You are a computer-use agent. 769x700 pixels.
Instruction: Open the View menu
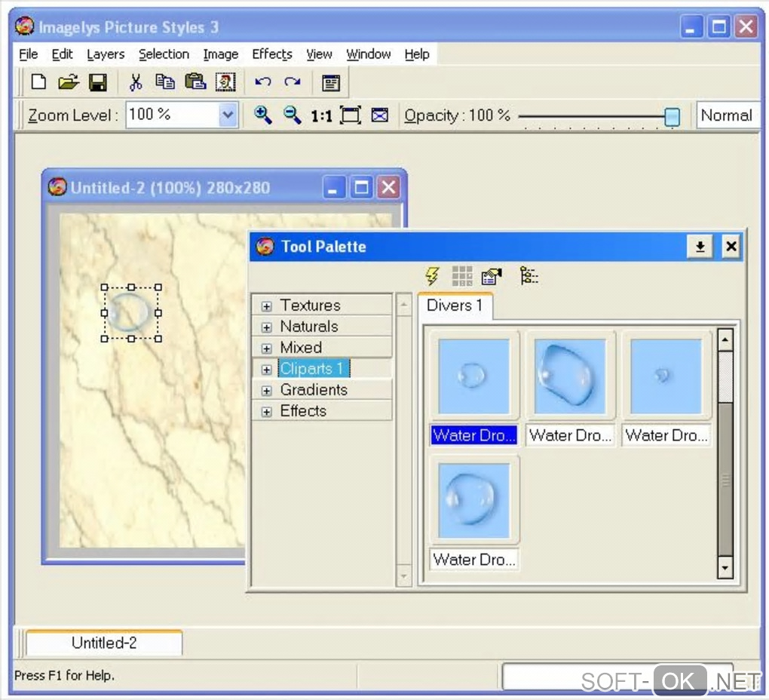click(319, 54)
